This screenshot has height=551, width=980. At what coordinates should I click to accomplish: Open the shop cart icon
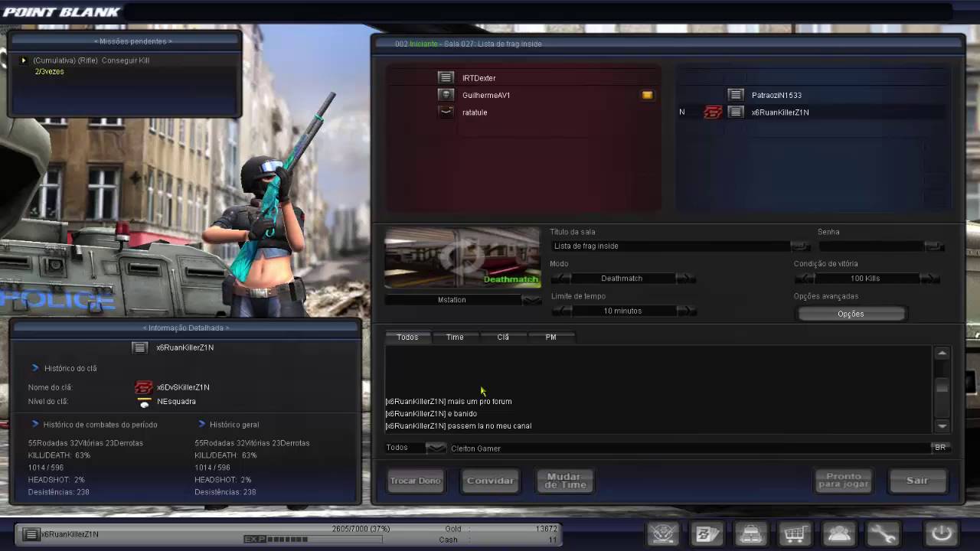coord(794,533)
